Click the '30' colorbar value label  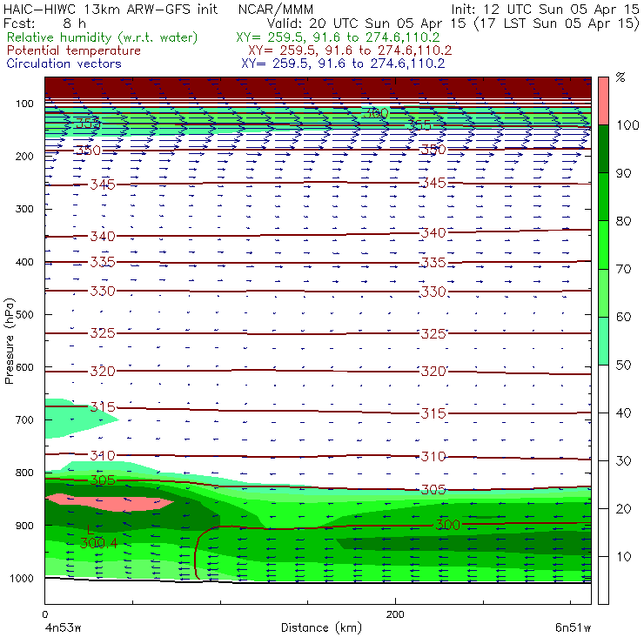[623, 461]
